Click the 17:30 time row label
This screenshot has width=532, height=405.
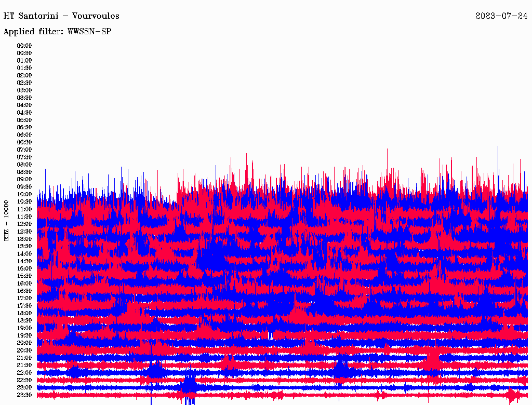[x=24, y=306]
